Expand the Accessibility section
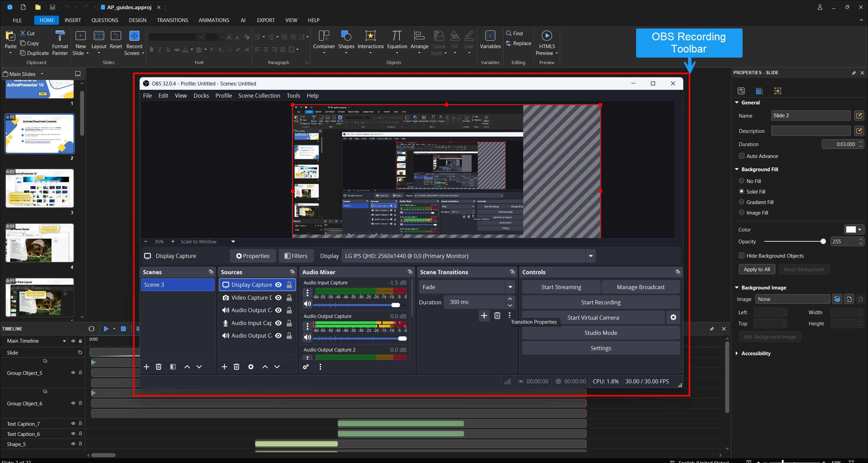This screenshot has height=463, width=868. 737,353
